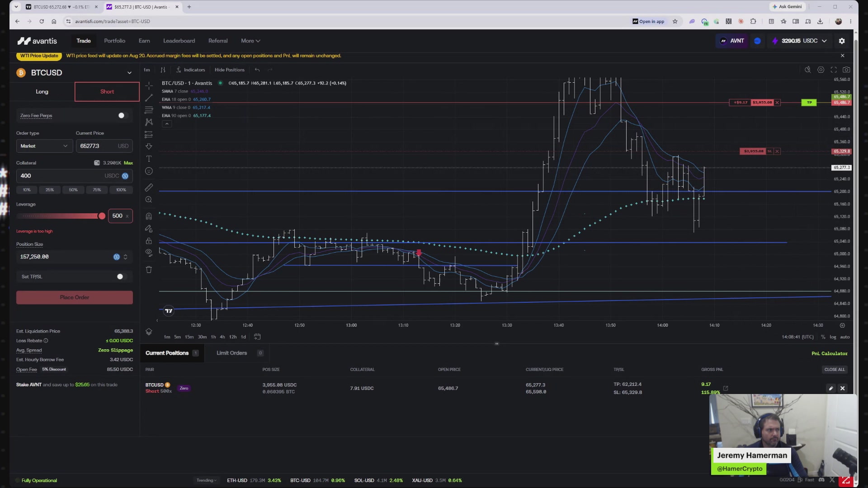868x488 pixels.
Task: Switch to the Long tab
Action: point(42,92)
